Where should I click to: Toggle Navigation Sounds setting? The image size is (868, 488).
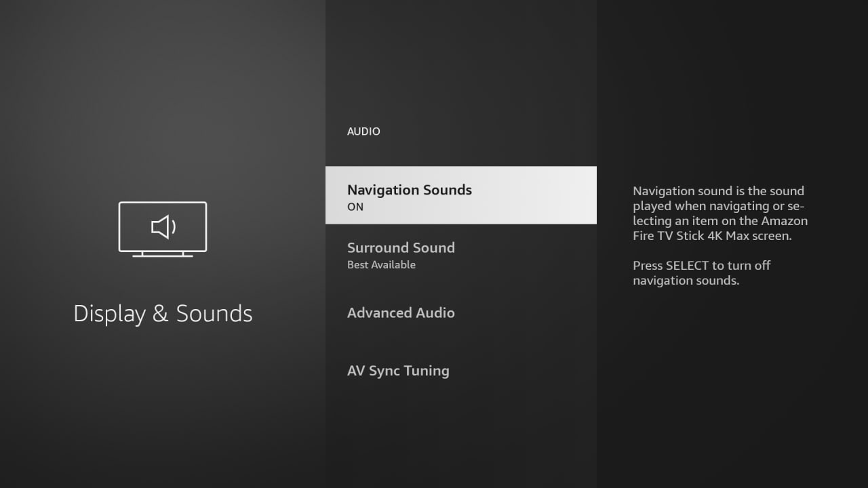tap(461, 195)
